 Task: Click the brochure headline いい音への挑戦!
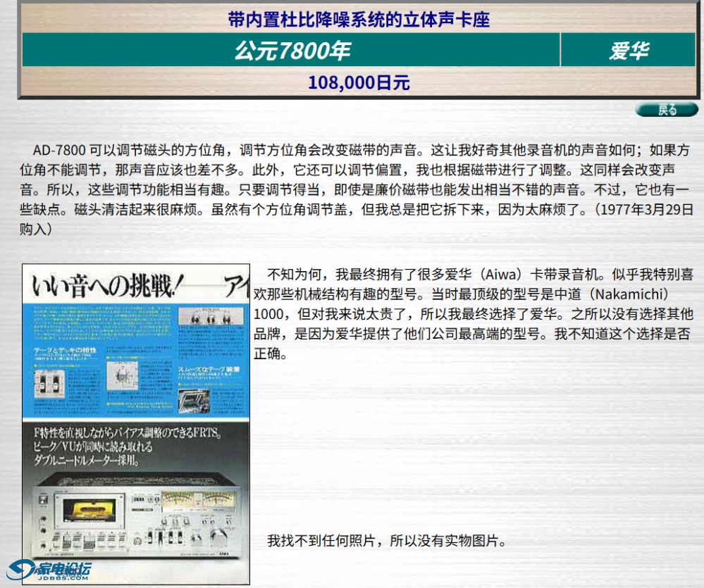[x=108, y=285]
